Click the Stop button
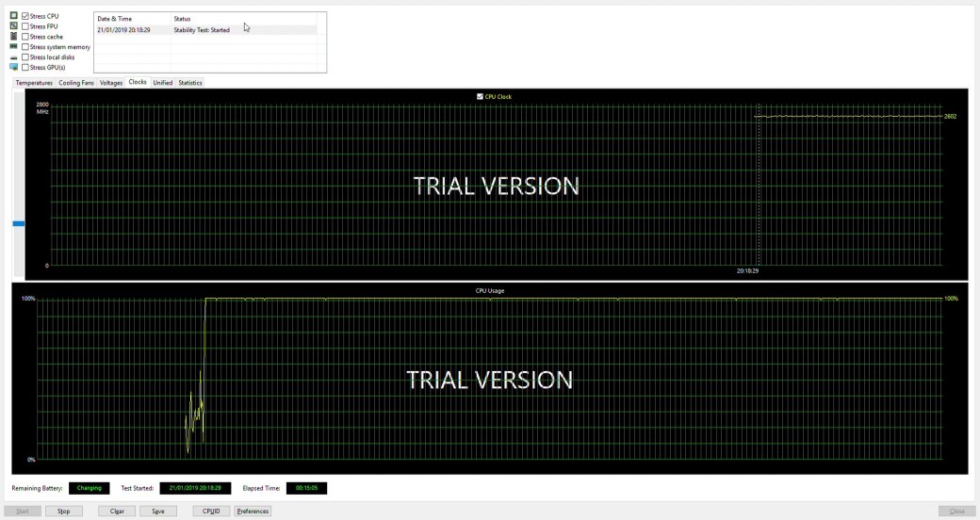This screenshot has height=520, width=980. (64, 511)
